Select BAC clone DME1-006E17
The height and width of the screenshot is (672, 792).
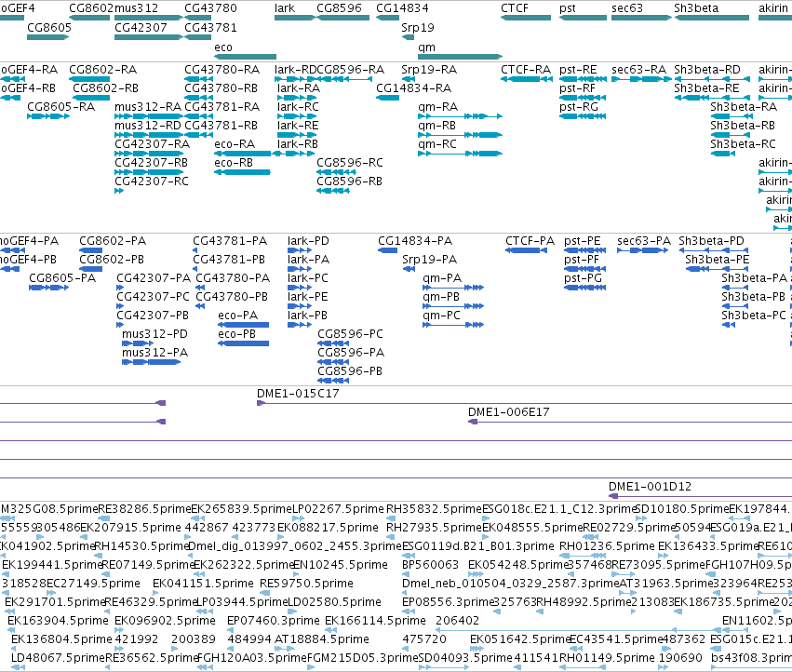click(630, 422)
